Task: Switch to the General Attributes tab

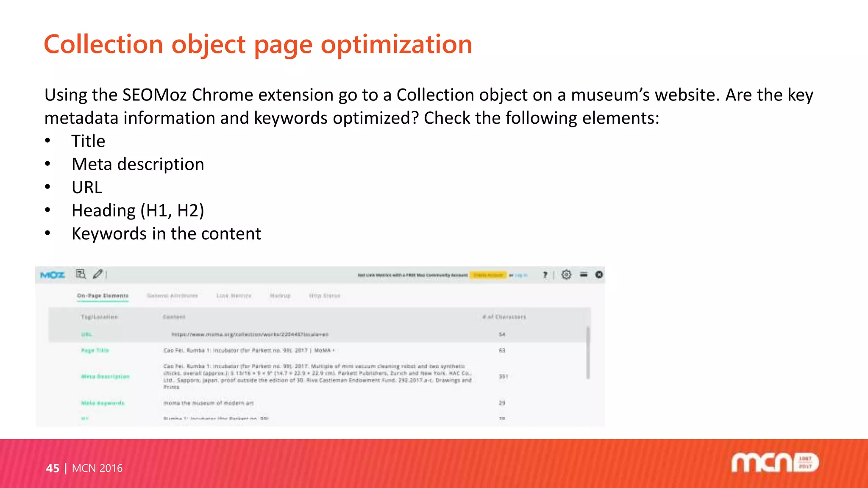Action: (x=172, y=296)
